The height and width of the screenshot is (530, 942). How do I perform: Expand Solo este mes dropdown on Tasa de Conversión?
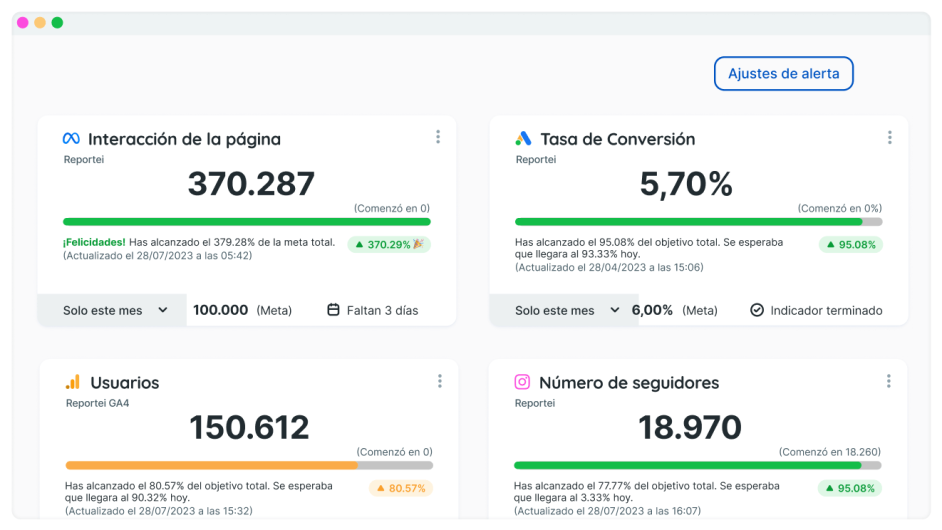click(x=564, y=310)
